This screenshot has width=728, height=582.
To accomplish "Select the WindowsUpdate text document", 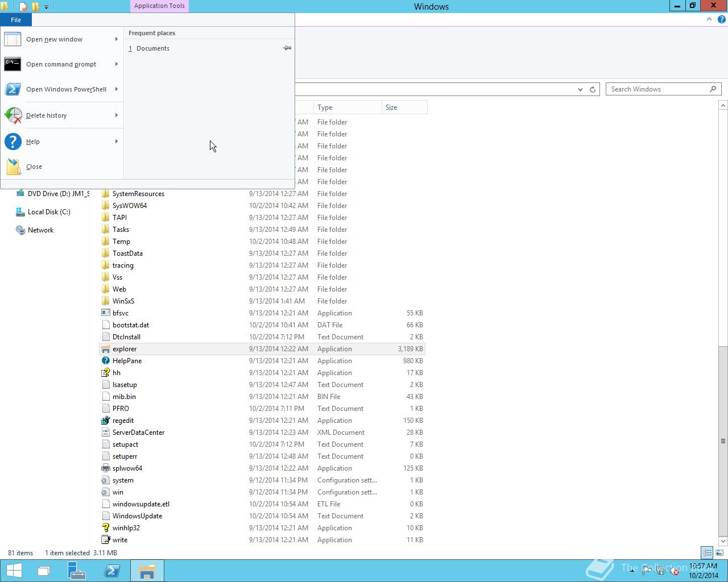I will pyautogui.click(x=137, y=516).
